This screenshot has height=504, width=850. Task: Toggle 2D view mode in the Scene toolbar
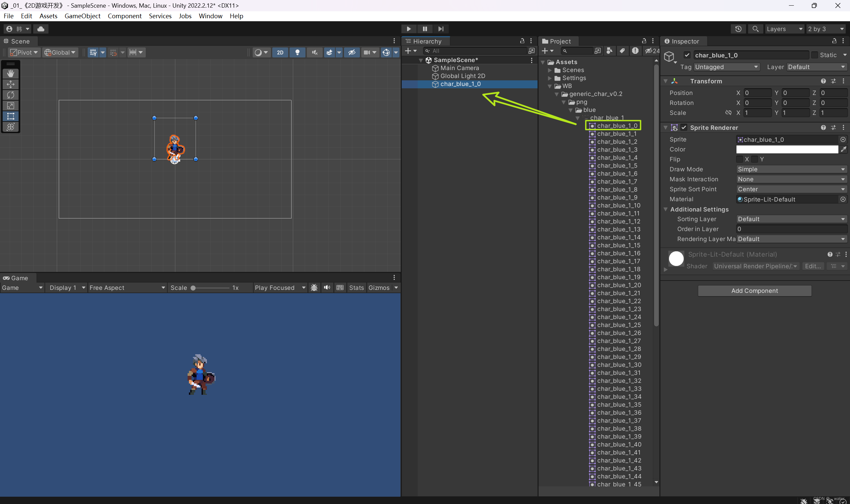280,52
